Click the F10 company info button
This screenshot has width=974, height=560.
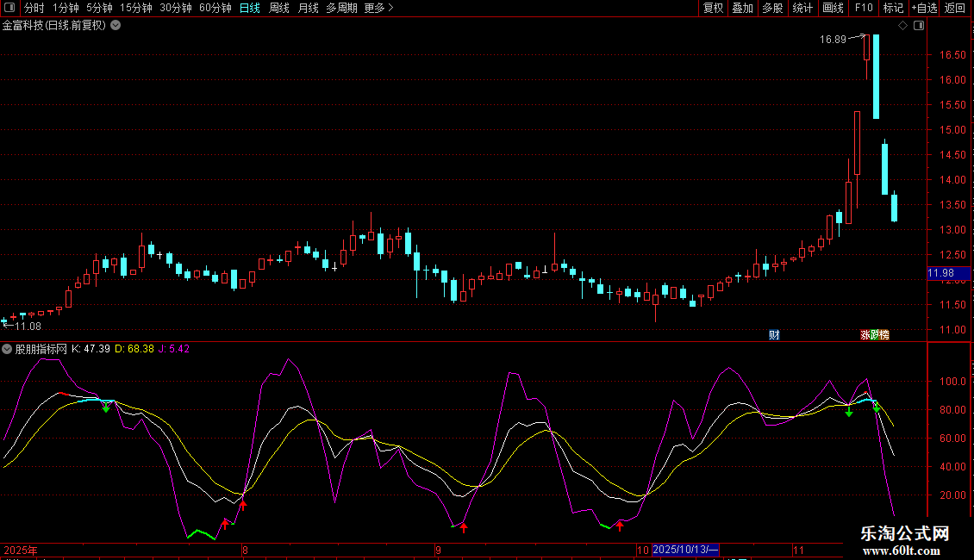click(x=863, y=8)
